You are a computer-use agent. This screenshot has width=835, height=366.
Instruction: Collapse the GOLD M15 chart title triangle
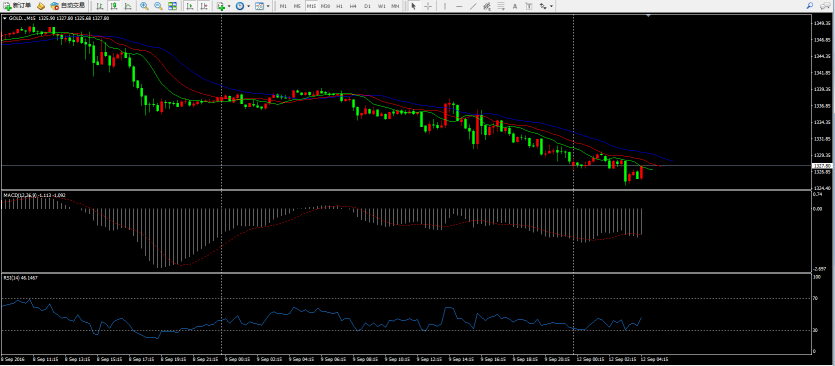[5, 18]
